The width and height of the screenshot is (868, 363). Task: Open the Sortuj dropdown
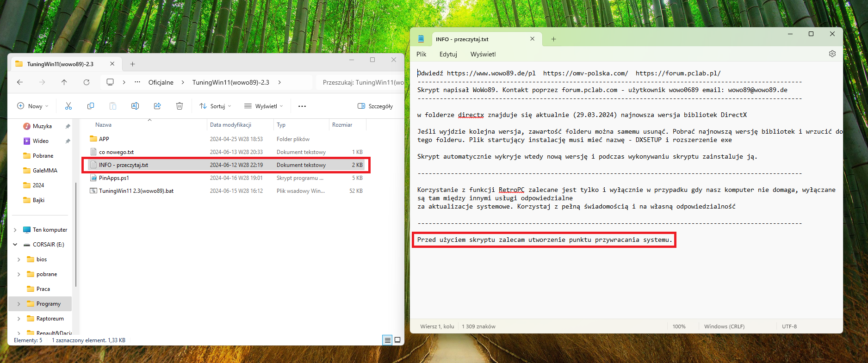215,106
